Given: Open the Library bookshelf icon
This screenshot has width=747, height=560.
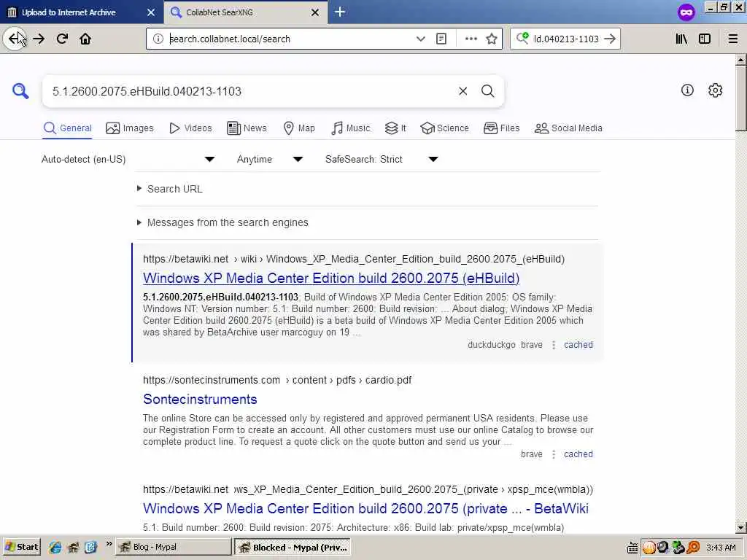Looking at the screenshot, I should pos(682,39).
